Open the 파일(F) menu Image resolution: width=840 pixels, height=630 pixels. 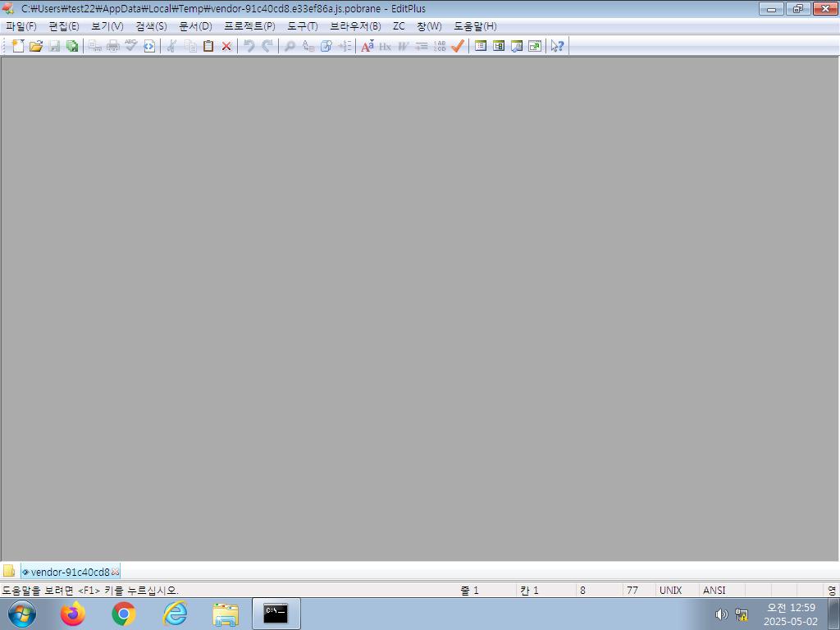click(x=21, y=26)
